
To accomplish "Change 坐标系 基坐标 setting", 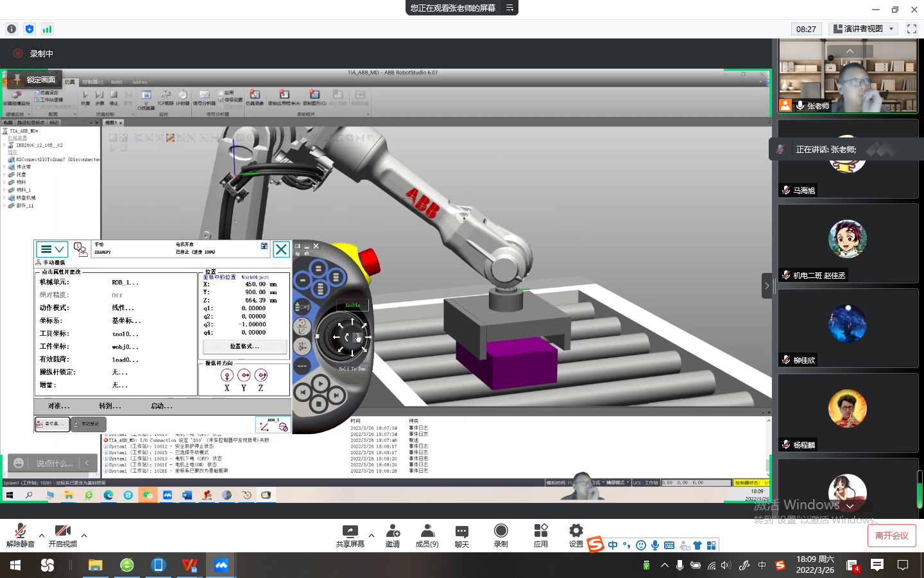I will 126,321.
